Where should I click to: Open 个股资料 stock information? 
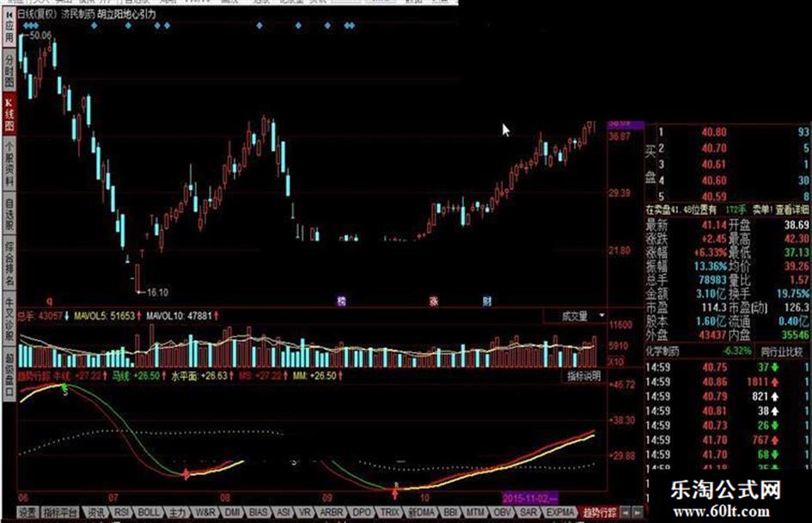tap(9, 163)
